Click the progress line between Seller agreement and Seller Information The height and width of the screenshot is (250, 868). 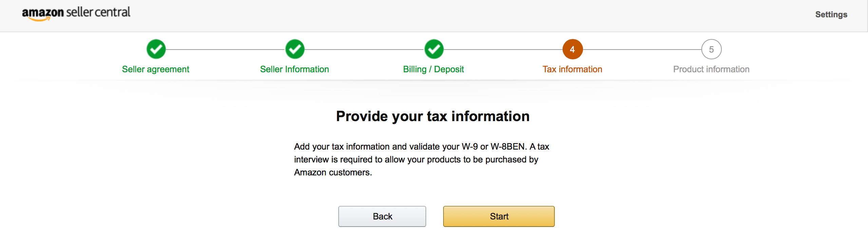(225, 50)
